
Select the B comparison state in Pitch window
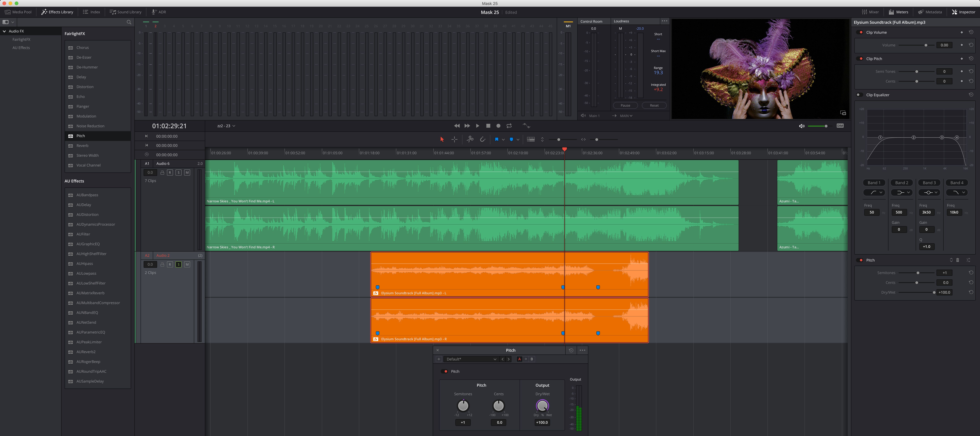click(x=531, y=359)
